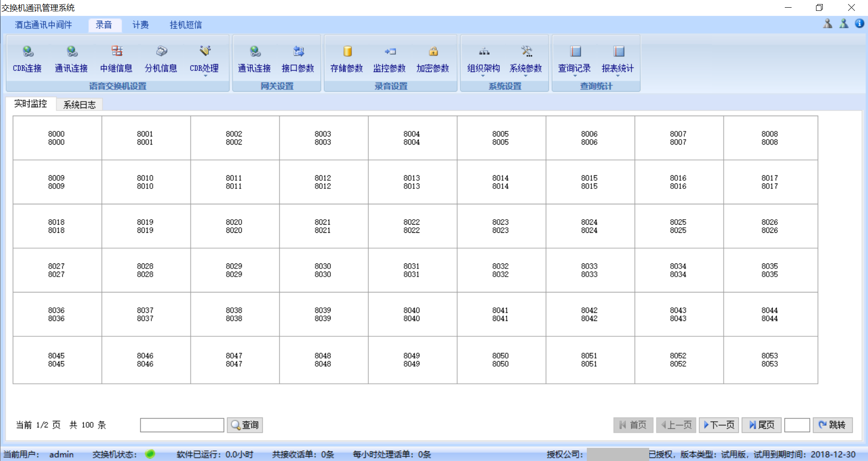This screenshot has width=868, height=461.
Task: Click the blue info icon at top right
Action: click(859, 24)
